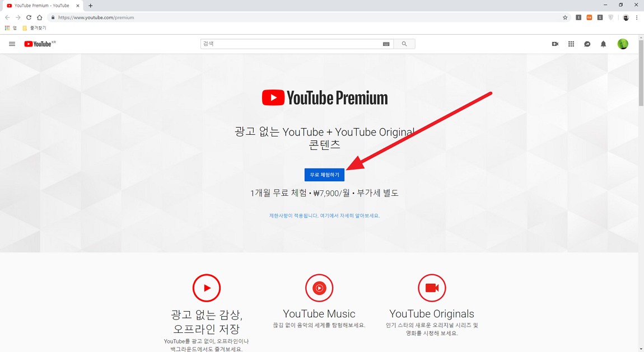Click the YouTube Music heading

click(319, 314)
